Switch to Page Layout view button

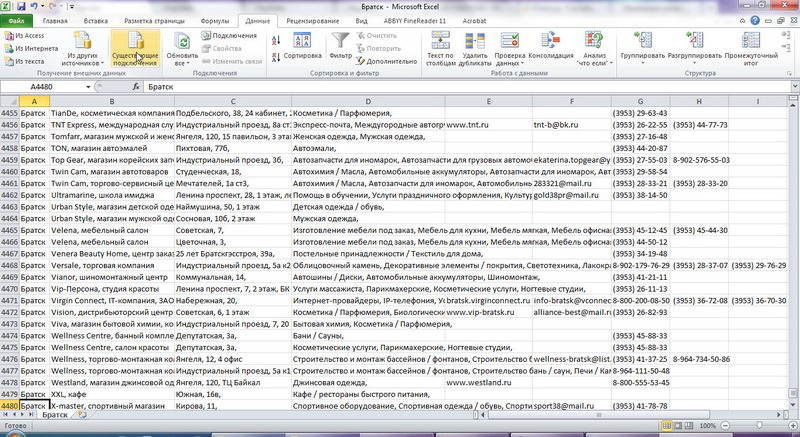tap(678, 425)
